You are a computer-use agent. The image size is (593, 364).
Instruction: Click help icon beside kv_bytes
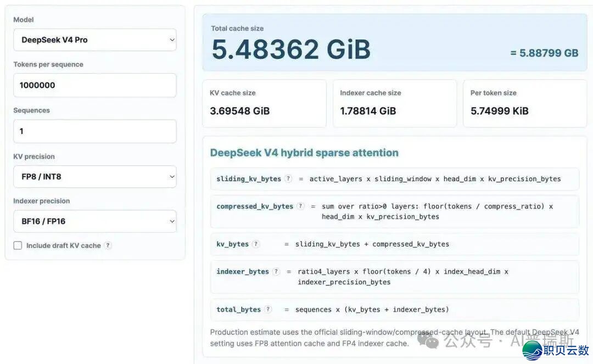tap(256, 244)
